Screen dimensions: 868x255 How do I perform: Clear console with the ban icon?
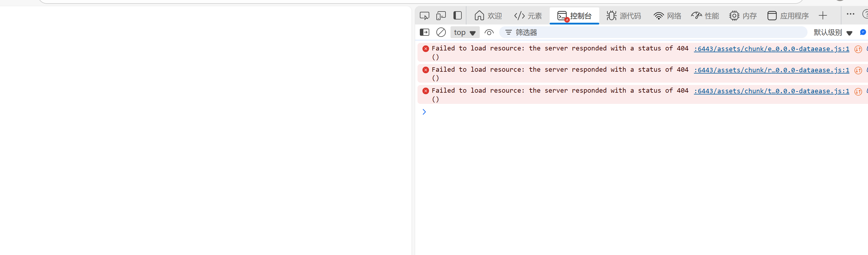click(441, 32)
